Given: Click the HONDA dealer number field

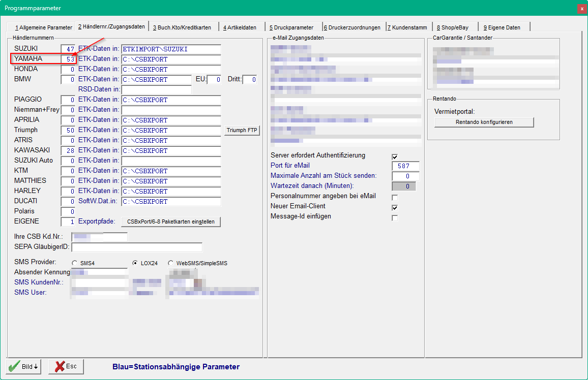Looking at the screenshot, I should pos(68,69).
